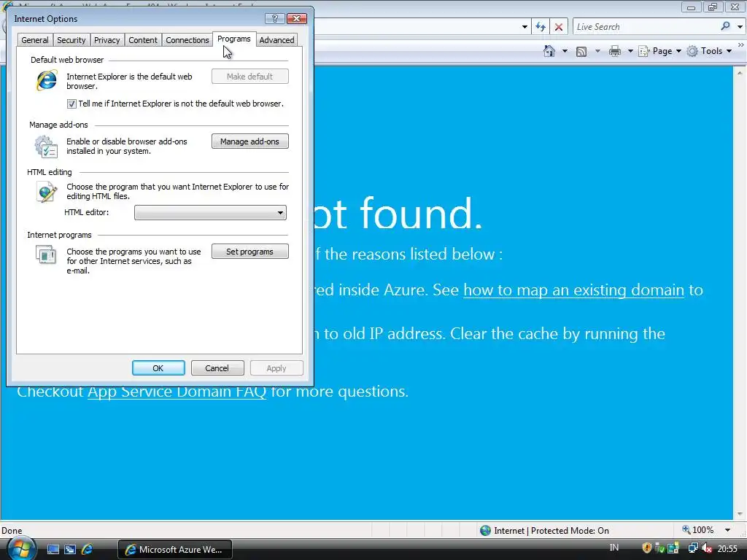This screenshot has height=560, width=747.
Task: Open the Print button dropdown arrow
Action: point(630,51)
